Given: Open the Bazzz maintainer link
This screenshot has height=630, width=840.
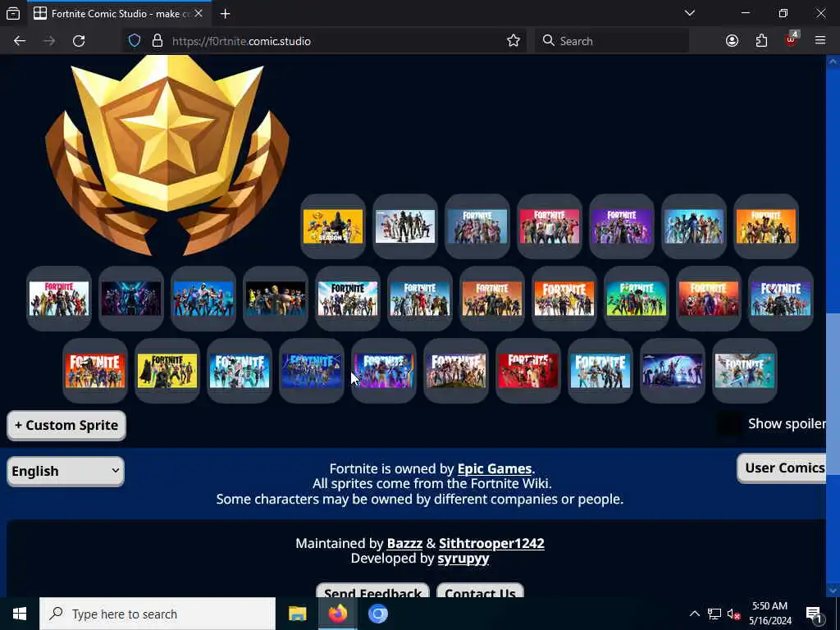Looking at the screenshot, I should [x=404, y=543].
